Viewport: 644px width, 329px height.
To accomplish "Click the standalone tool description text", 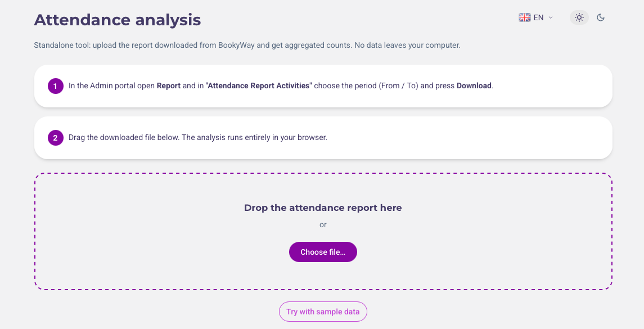I will click(247, 45).
